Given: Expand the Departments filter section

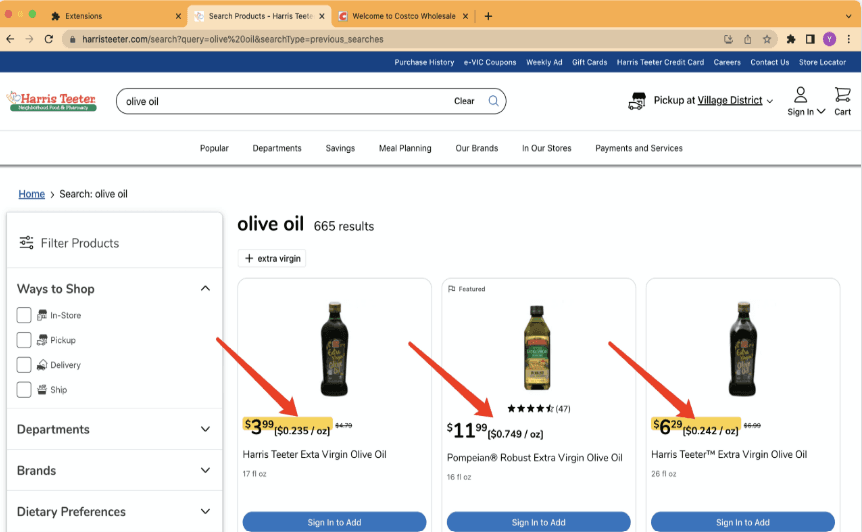Looking at the screenshot, I should point(205,429).
